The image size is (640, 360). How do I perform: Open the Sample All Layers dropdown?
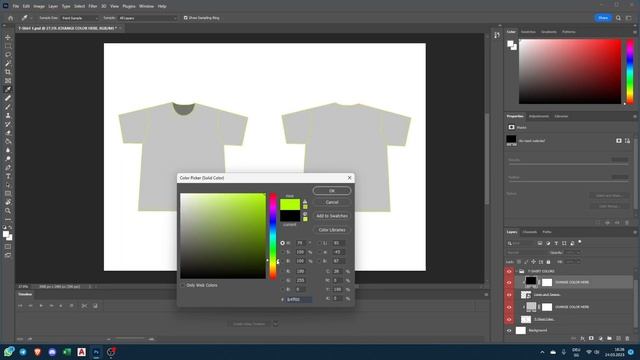[148, 18]
